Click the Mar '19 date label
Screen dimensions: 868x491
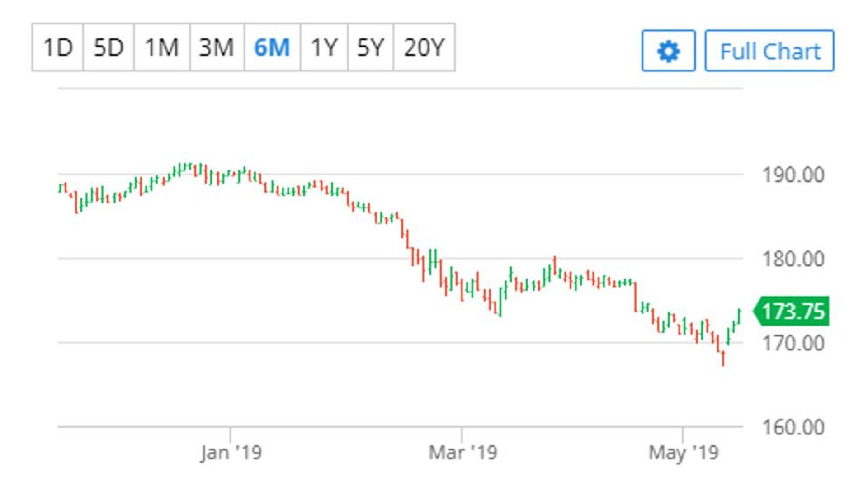[x=462, y=452]
